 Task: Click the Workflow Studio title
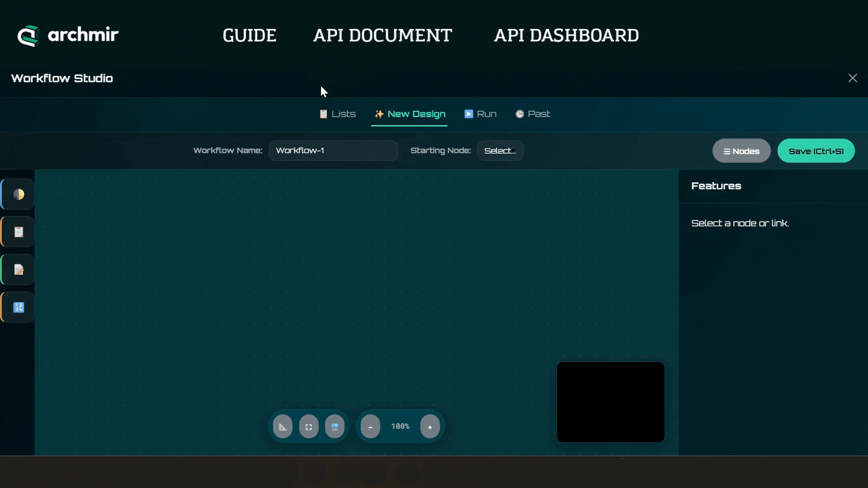[62, 78]
